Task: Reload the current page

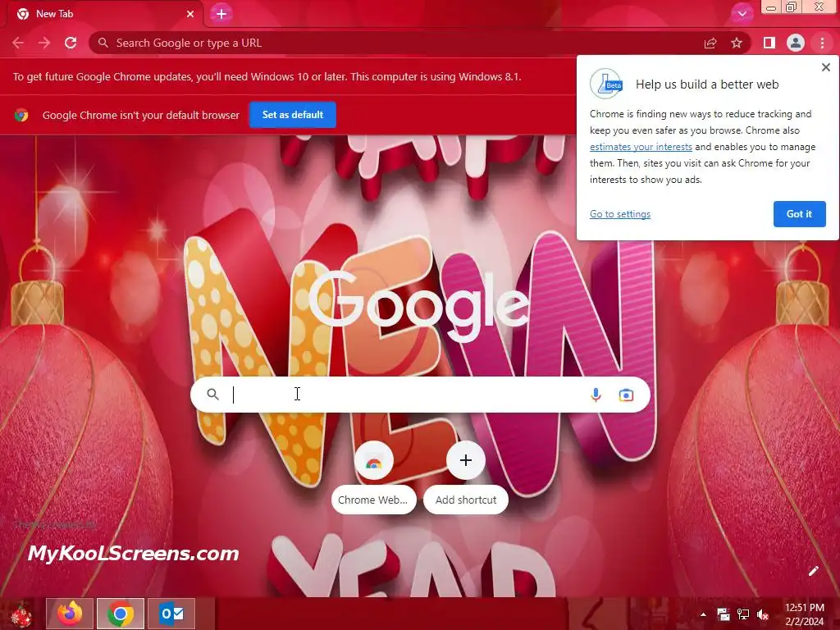Action: [x=71, y=43]
